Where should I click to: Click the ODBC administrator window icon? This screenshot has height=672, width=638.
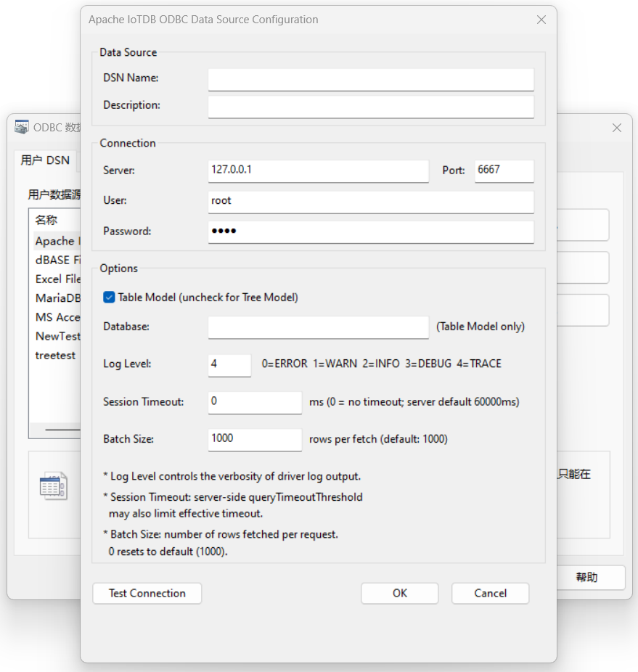coord(22,127)
